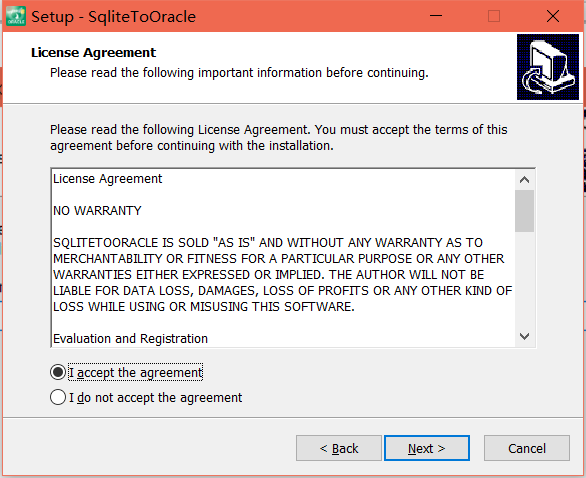Close the Setup window with X
Screen dimensions: 586x478
pos(553,16)
